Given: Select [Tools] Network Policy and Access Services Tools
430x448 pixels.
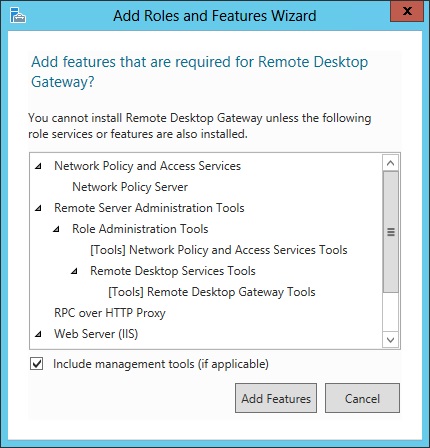Looking at the screenshot, I should 219,250.
